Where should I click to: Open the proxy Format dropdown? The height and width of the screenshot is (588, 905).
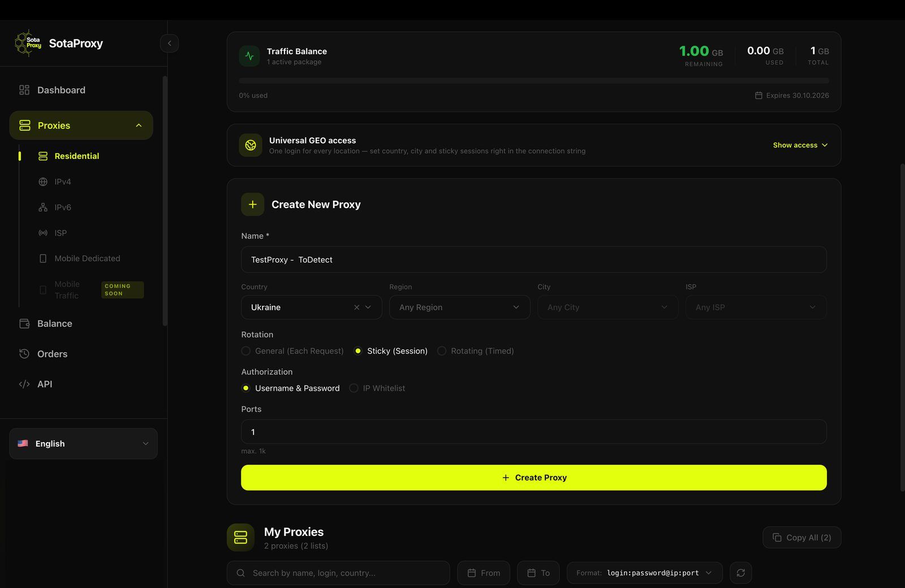644,573
